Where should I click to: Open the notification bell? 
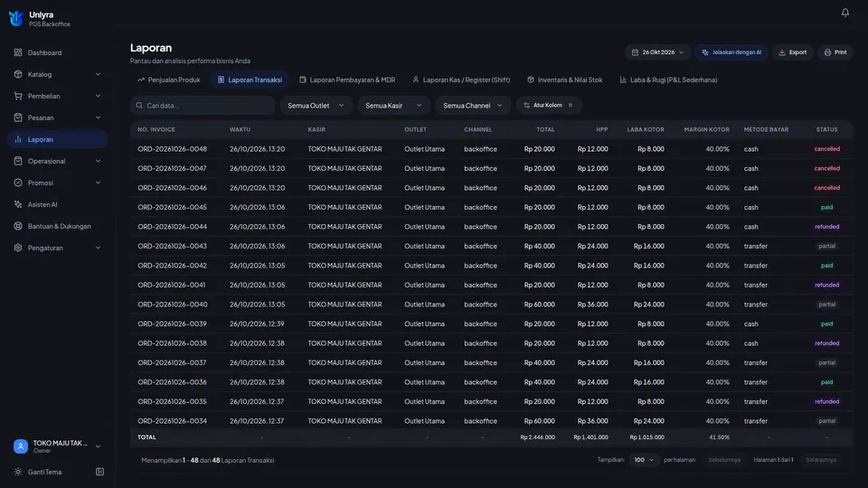[x=844, y=12]
